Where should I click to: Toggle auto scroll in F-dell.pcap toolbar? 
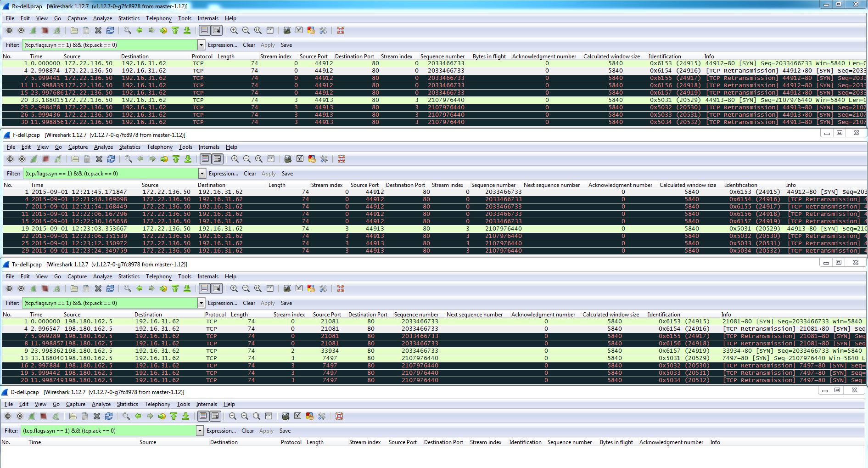click(x=217, y=159)
